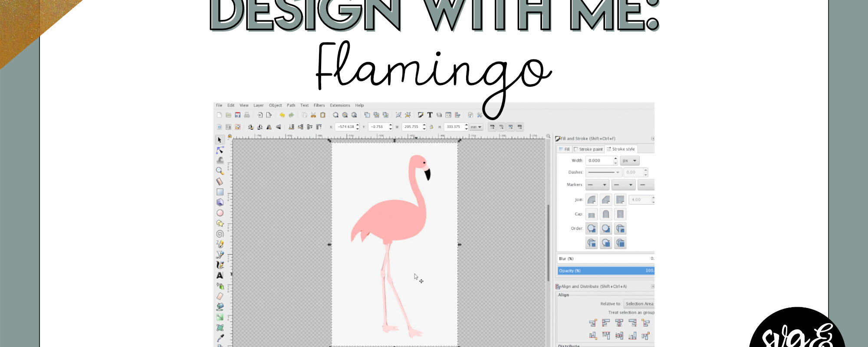868x347 pixels.
Task: Open the Object menu
Action: click(275, 105)
